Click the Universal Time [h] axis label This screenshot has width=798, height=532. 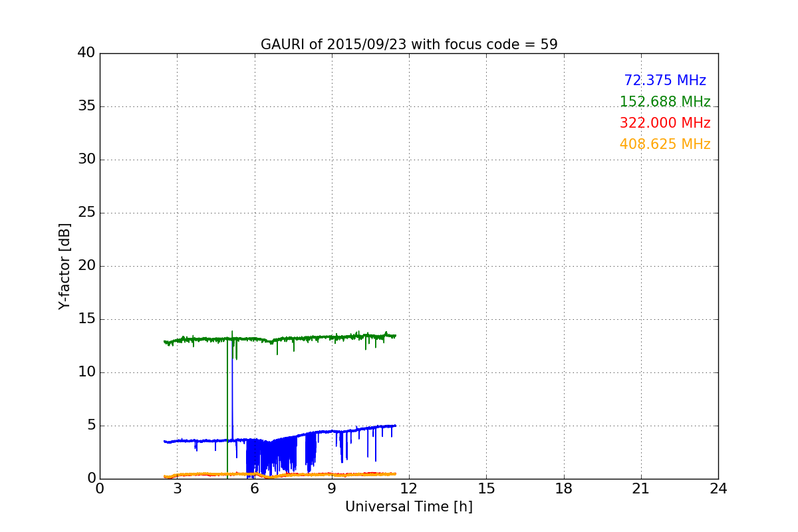click(x=409, y=507)
